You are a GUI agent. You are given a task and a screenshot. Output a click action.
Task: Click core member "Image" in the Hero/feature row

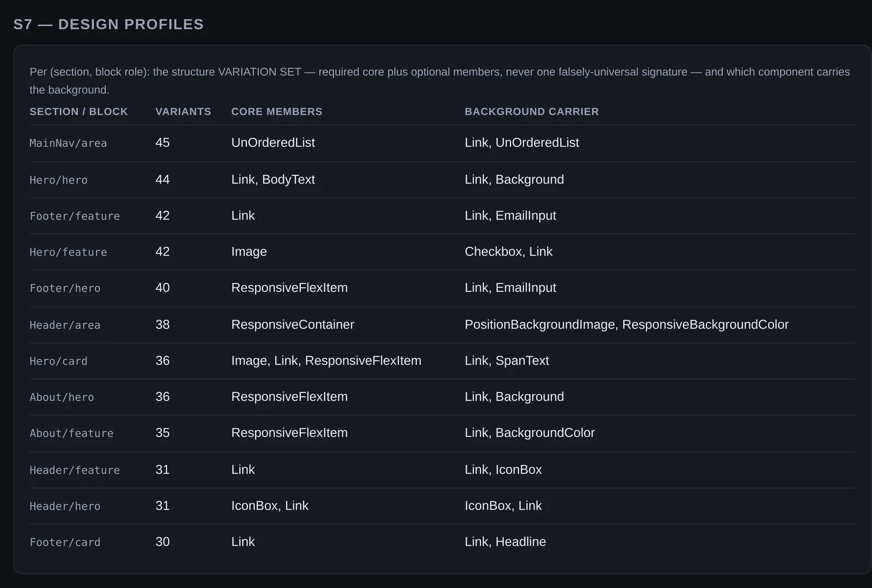249,252
